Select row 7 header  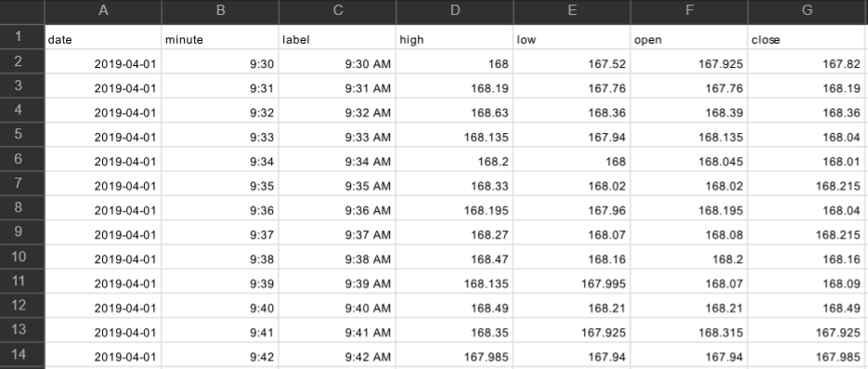tap(22, 183)
